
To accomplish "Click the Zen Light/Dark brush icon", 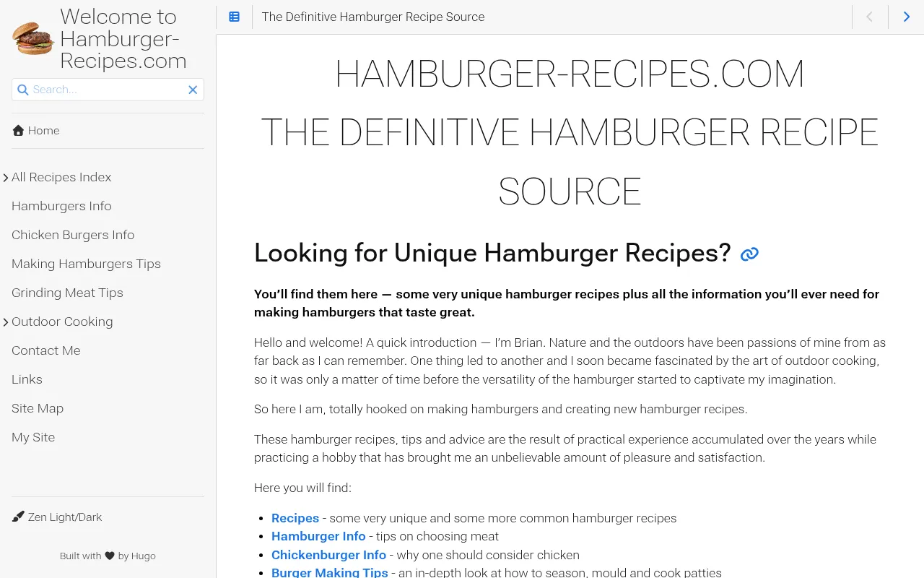I will pos(18,517).
